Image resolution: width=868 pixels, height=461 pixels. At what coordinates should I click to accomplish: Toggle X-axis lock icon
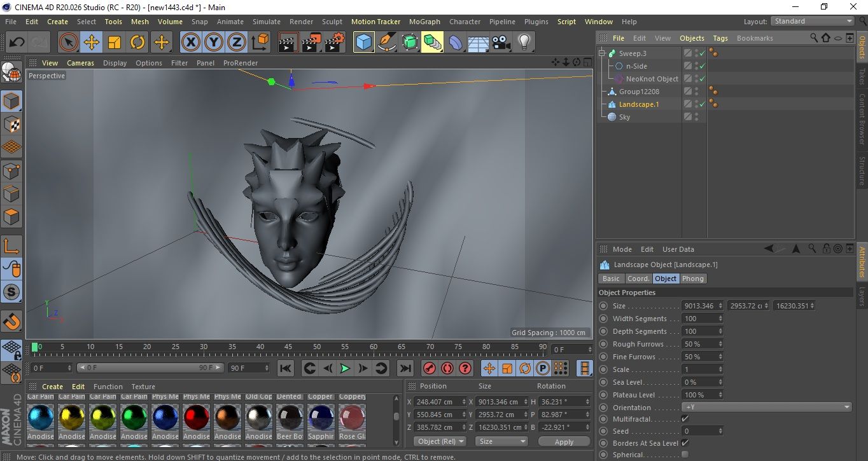click(x=190, y=43)
